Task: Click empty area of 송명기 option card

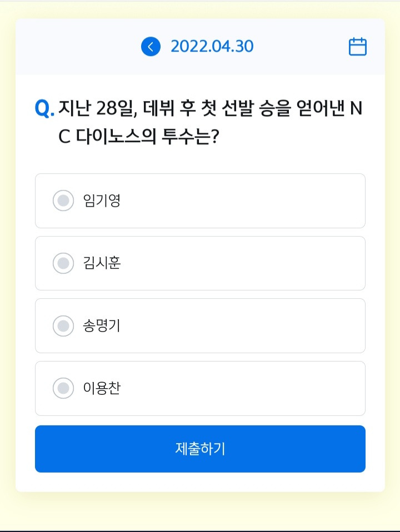Action: coord(244,326)
